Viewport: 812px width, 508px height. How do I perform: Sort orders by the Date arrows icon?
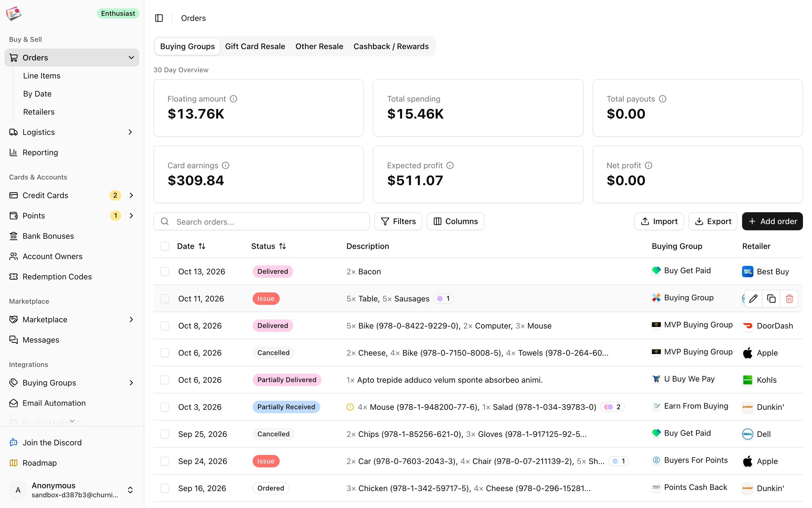(x=202, y=246)
